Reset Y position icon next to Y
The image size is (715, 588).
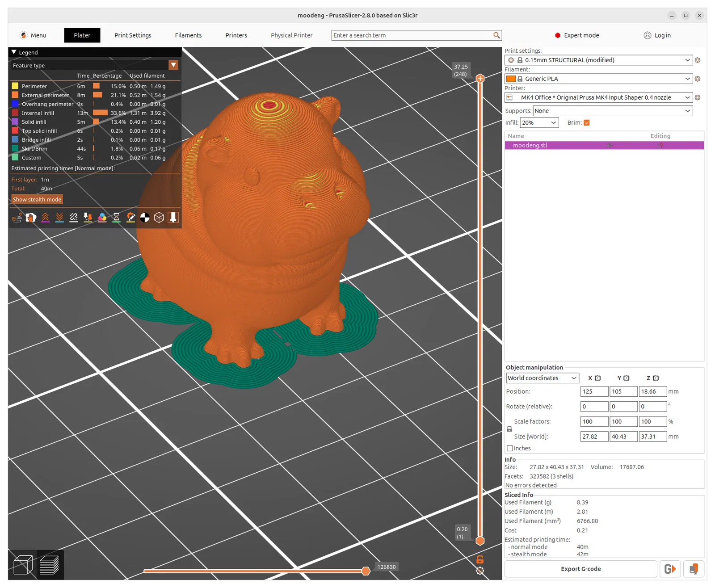click(627, 378)
